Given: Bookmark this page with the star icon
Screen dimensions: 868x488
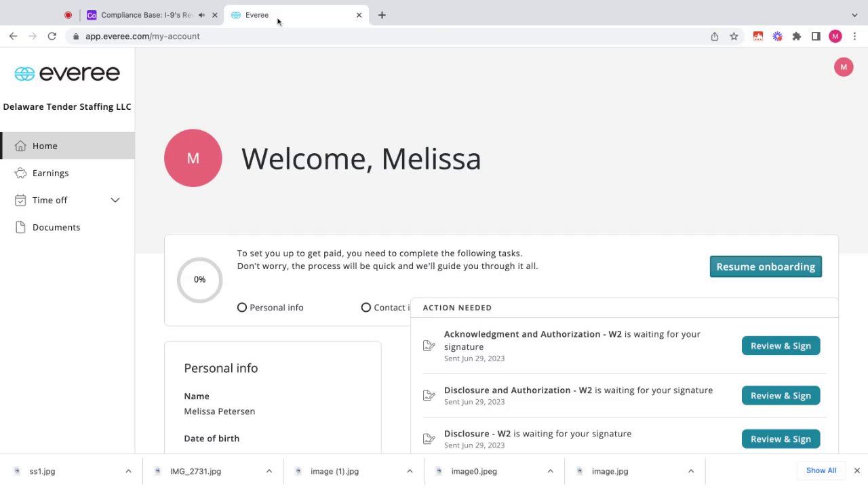Looking at the screenshot, I should (734, 37).
